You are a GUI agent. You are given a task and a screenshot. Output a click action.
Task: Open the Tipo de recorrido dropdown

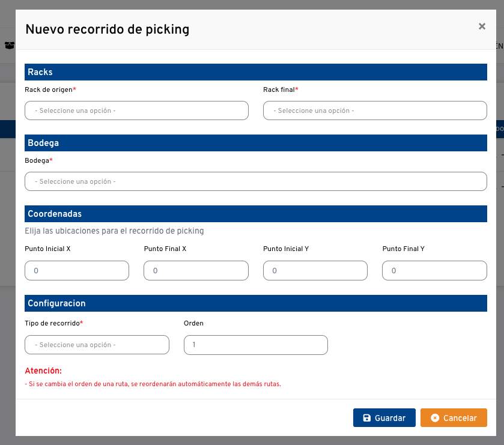pos(97,345)
